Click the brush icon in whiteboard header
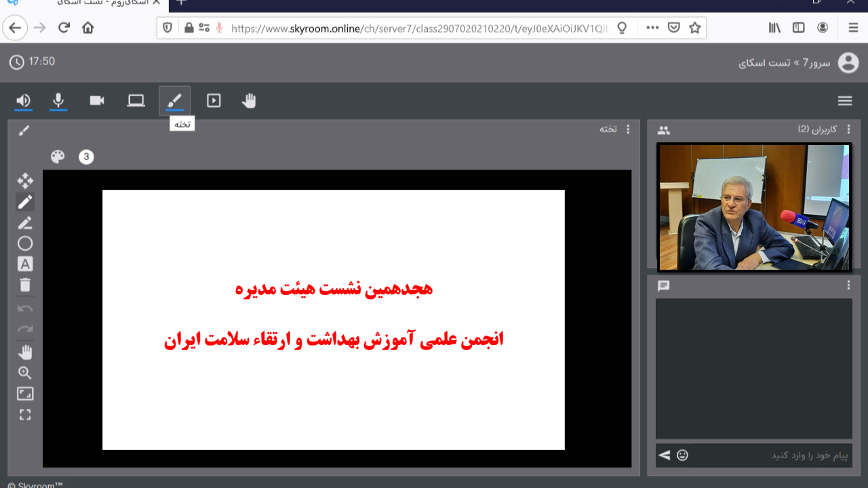This screenshot has width=868, height=488. [24, 129]
